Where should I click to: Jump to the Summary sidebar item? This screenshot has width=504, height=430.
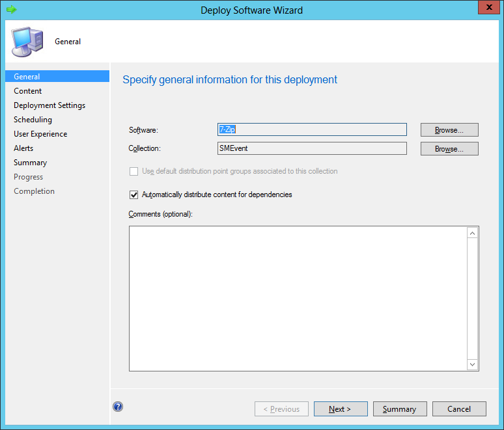(x=30, y=163)
